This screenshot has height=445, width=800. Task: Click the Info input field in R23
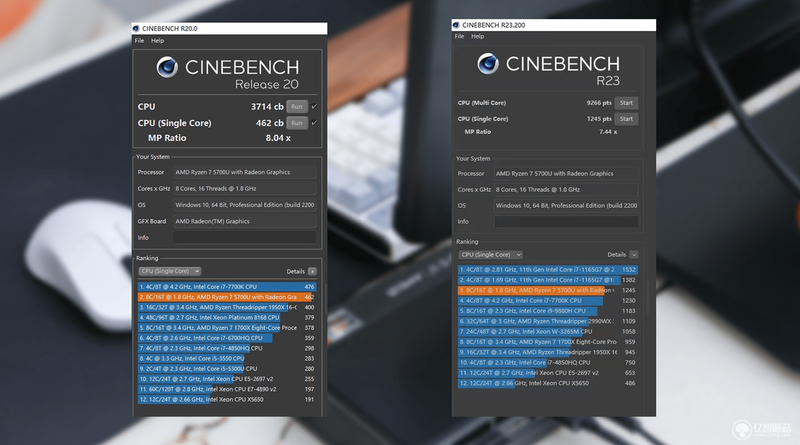(x=566, y=221)
